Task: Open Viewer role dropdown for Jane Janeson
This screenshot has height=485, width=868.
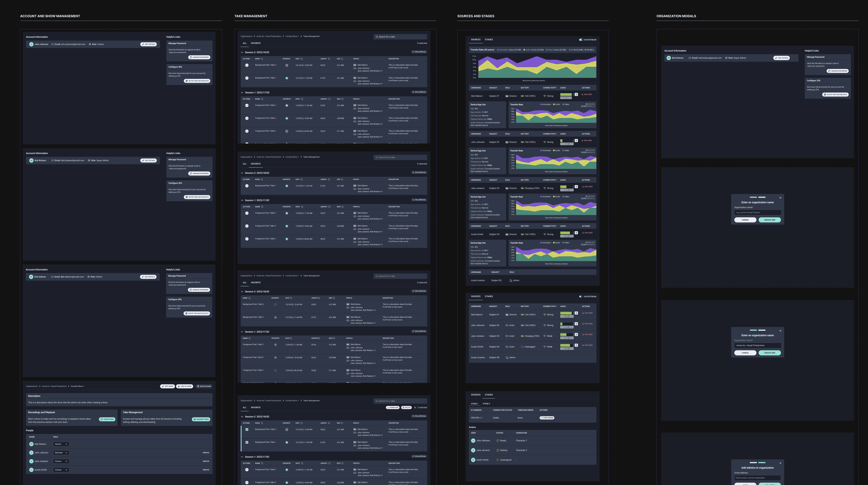Action: (61, 462)
